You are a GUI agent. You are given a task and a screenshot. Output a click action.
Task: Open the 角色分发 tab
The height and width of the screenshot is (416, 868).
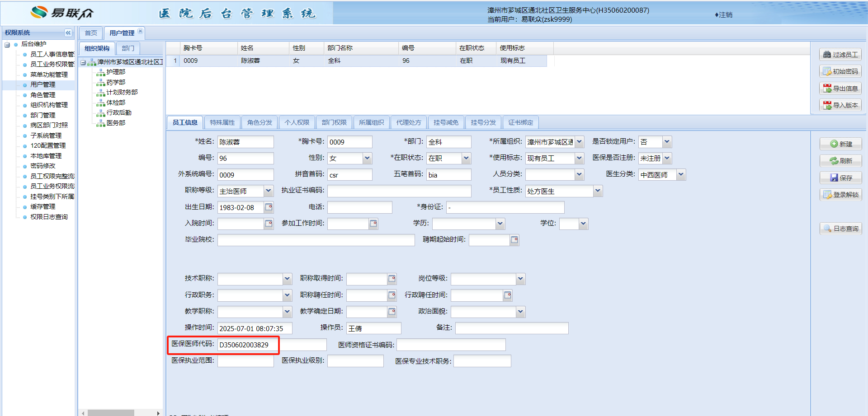pos(260,122)
